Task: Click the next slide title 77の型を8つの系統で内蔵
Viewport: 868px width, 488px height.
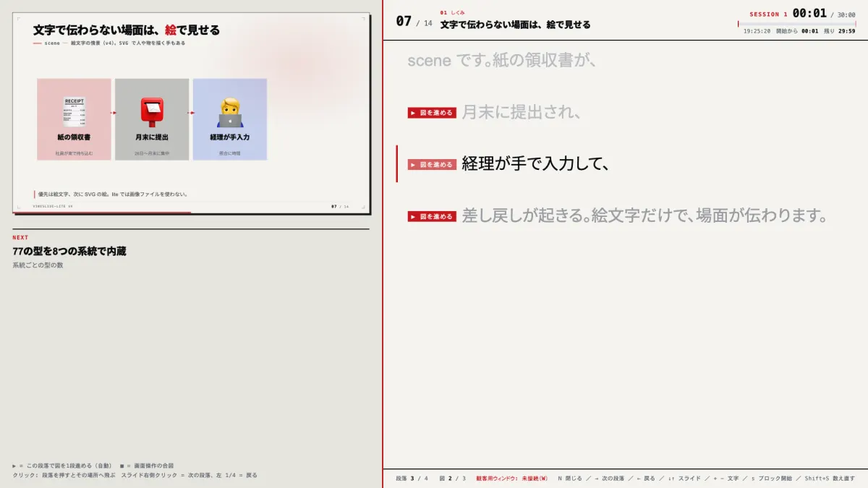Action: point(69,252)
